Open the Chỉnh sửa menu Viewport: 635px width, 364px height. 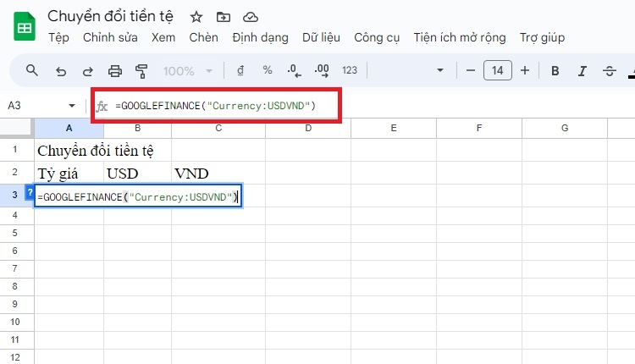(110, 37)
